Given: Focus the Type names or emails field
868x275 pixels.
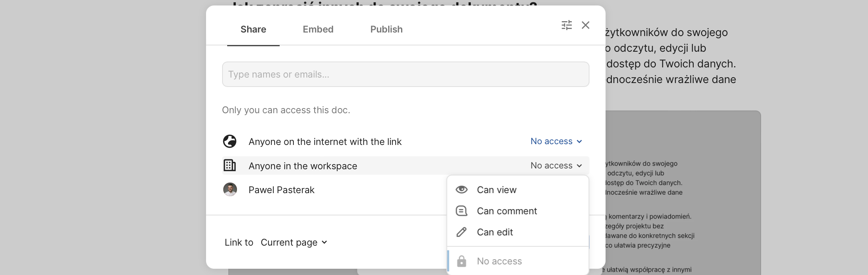Looking at the screenshot, I should click(x=405, y=74).
